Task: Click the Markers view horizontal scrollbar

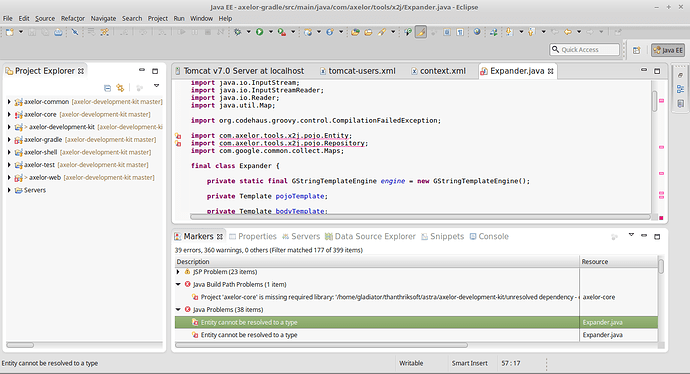Action: [x=321, y=345]
